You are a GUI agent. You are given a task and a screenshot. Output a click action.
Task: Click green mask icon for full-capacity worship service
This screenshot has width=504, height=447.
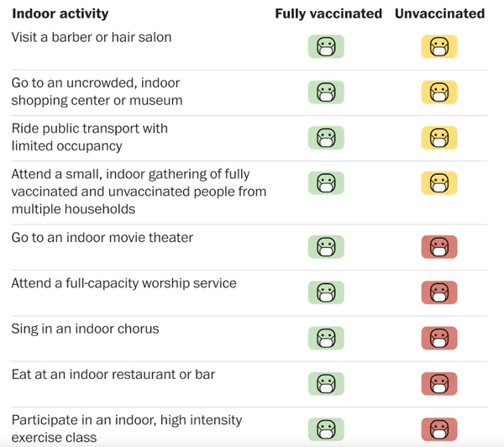point(326,292)
